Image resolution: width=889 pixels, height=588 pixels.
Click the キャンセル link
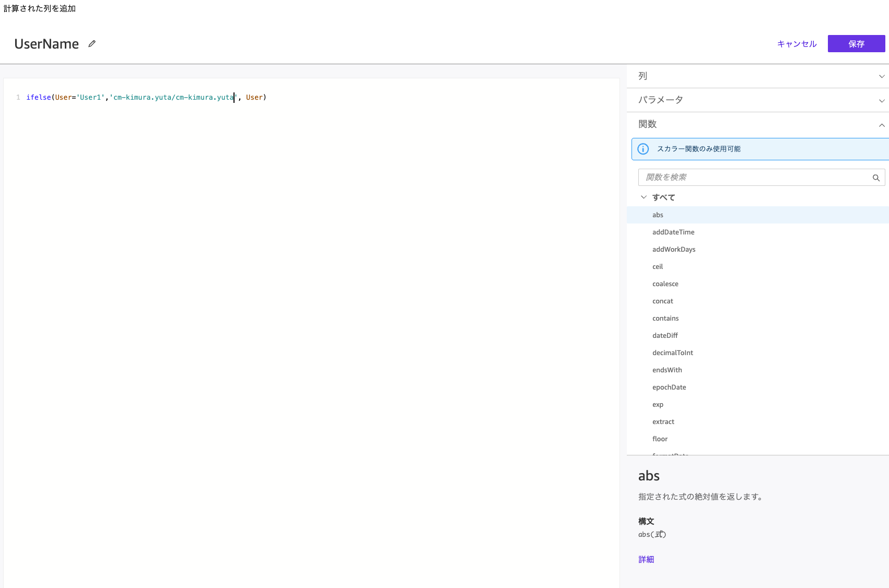[796, 44]
